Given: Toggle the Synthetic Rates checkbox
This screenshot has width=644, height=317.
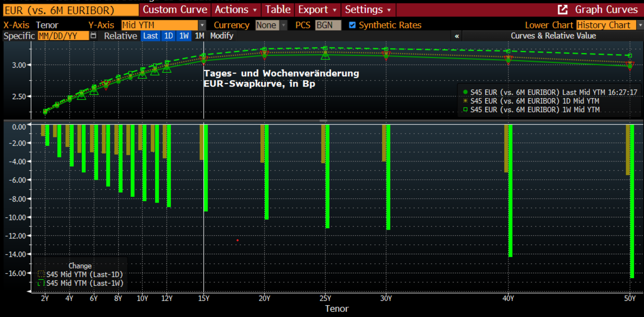Looking at the screenshot, I should [352, 25].
